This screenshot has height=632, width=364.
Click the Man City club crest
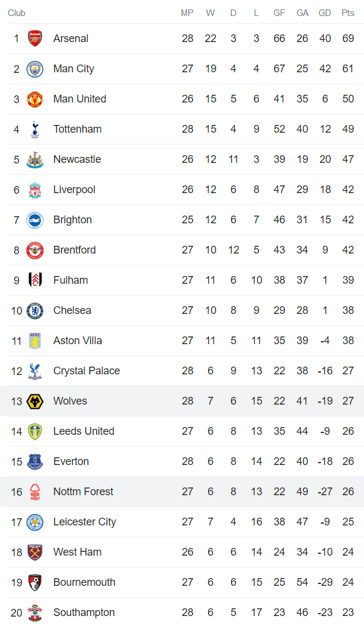point(35,69)
